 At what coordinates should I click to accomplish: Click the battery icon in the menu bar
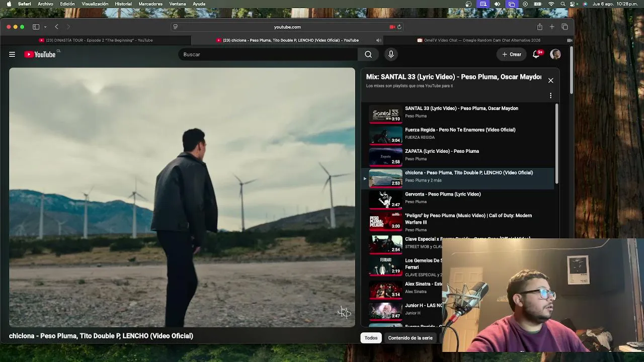(x=538, y=4)
